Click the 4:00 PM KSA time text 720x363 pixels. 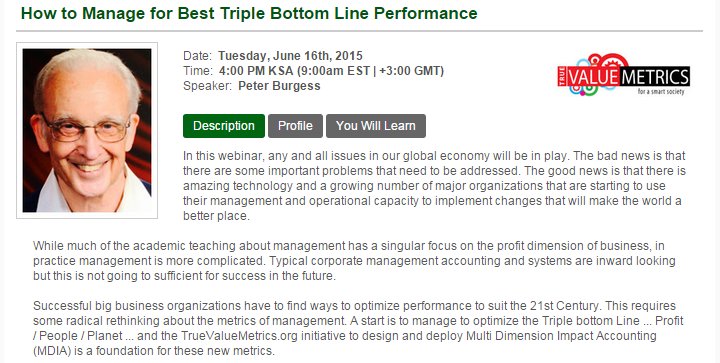(x=256, y=71)
